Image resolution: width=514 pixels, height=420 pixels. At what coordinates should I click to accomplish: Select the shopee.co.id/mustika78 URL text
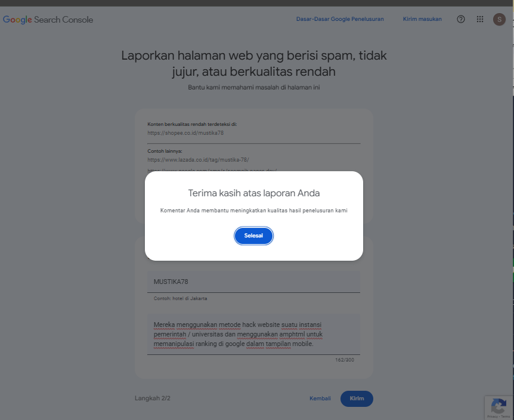pyautogui.click(x=185, y=133)
